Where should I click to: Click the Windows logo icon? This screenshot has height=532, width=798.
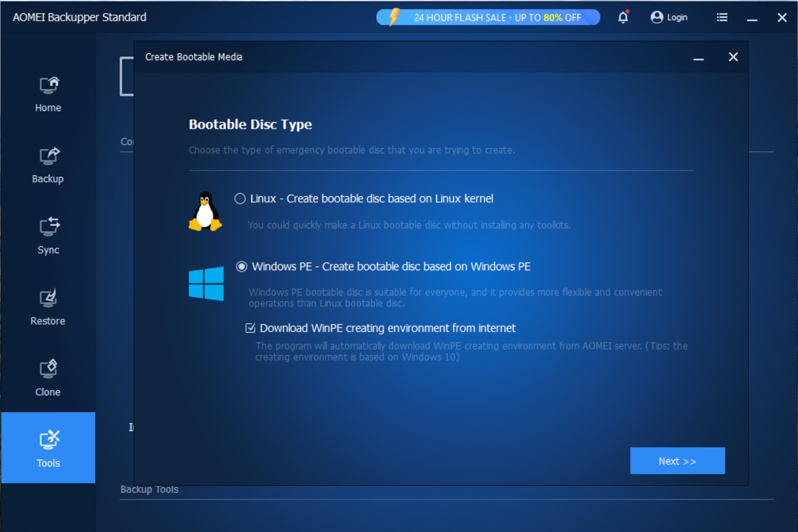click(x=206, y=283)
